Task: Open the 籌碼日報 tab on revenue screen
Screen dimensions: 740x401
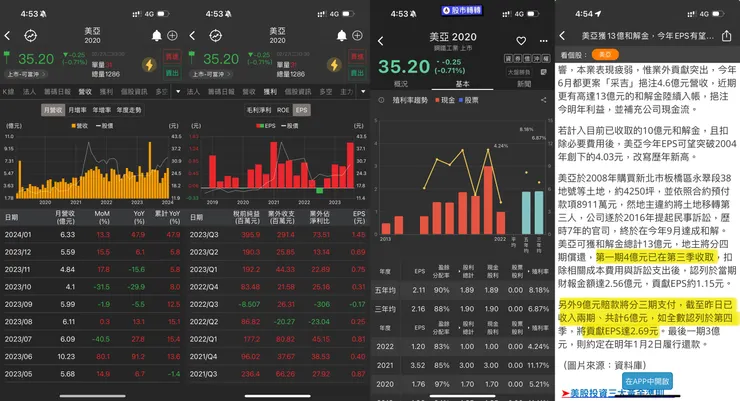Action: pyautogui.click(x=57, y=92)
